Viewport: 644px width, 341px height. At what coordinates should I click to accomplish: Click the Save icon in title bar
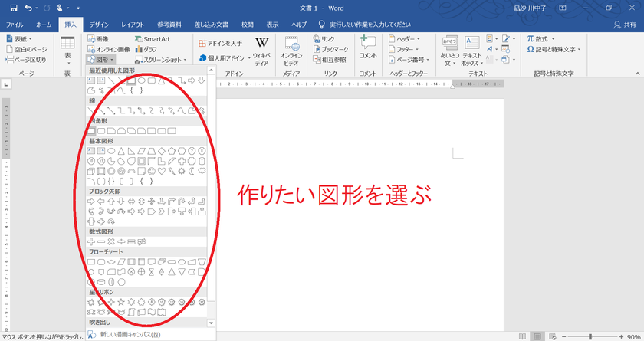[14, 8]
